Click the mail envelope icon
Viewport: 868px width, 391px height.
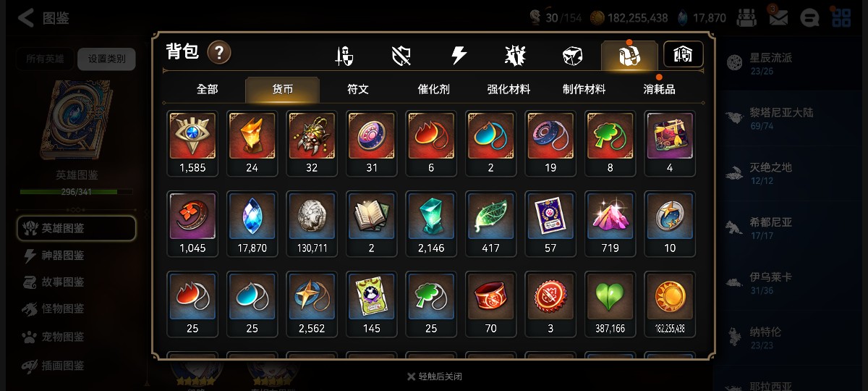tap(778, 17)
